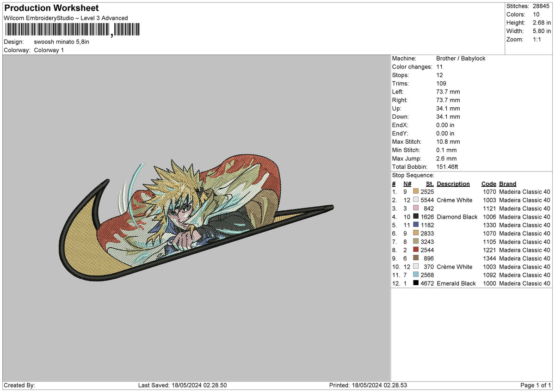
Task: Click the Total Bobbin value 151.46ft
Action: coord(447,167)
